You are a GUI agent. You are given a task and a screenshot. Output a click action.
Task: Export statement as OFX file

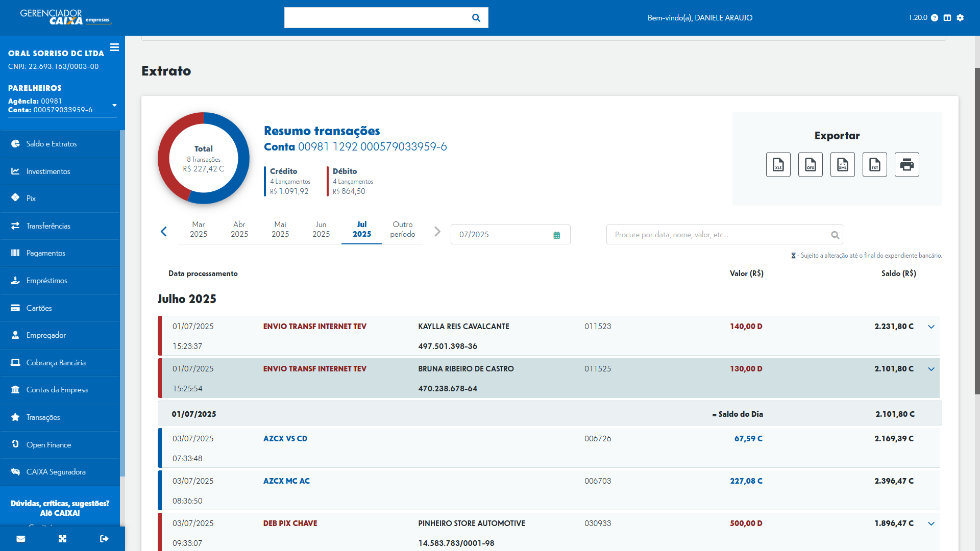pyautogui.click(x=810, y=164)
